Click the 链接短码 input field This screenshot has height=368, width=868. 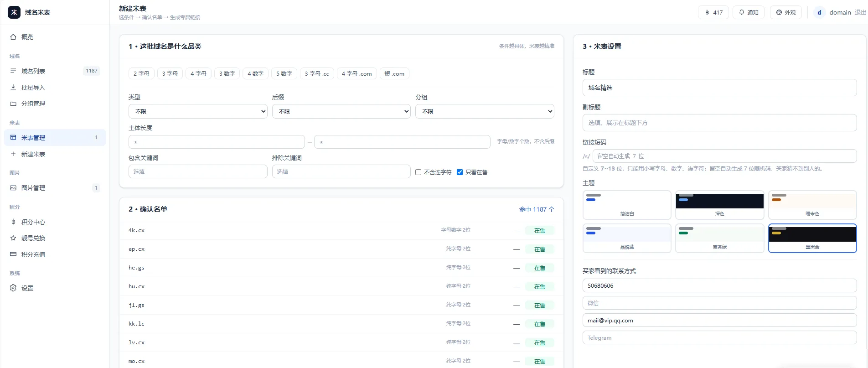[x=724, y=156]
